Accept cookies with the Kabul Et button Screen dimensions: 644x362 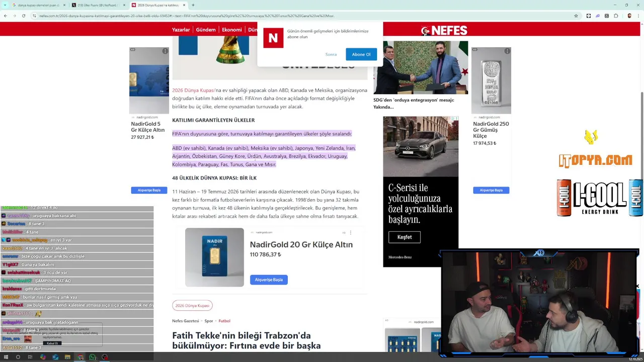click(52, 343)
